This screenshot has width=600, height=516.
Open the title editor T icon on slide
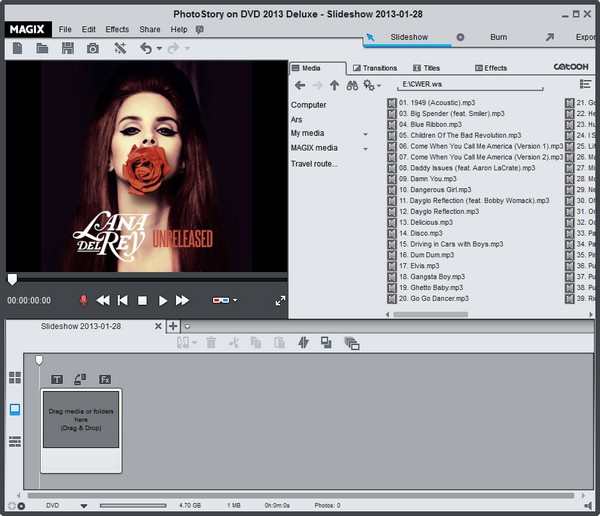(56, 379)
